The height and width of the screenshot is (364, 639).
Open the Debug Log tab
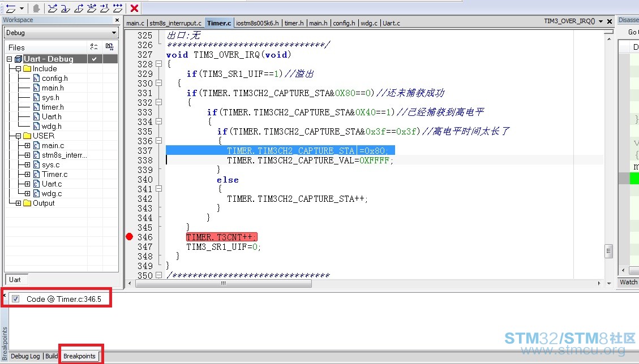[25, 356]
